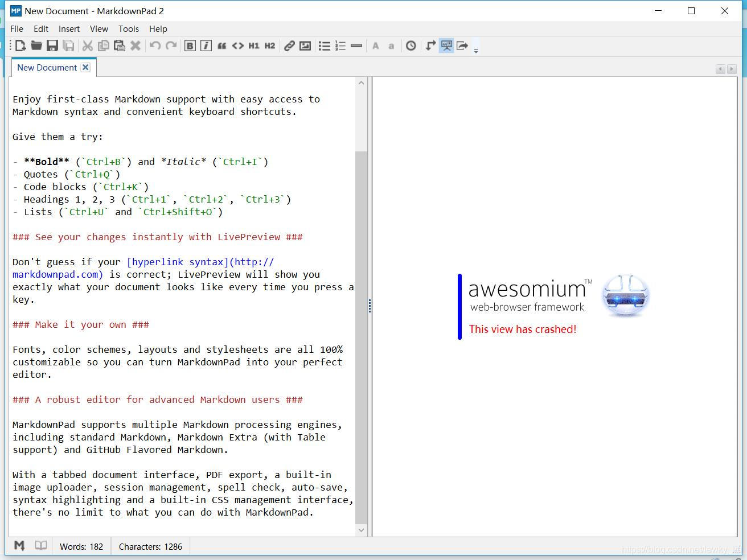The height and width of the screenshot is (560, 747).
Task: Click editor scrollbar down arrow
Action: tap(361, 530)
